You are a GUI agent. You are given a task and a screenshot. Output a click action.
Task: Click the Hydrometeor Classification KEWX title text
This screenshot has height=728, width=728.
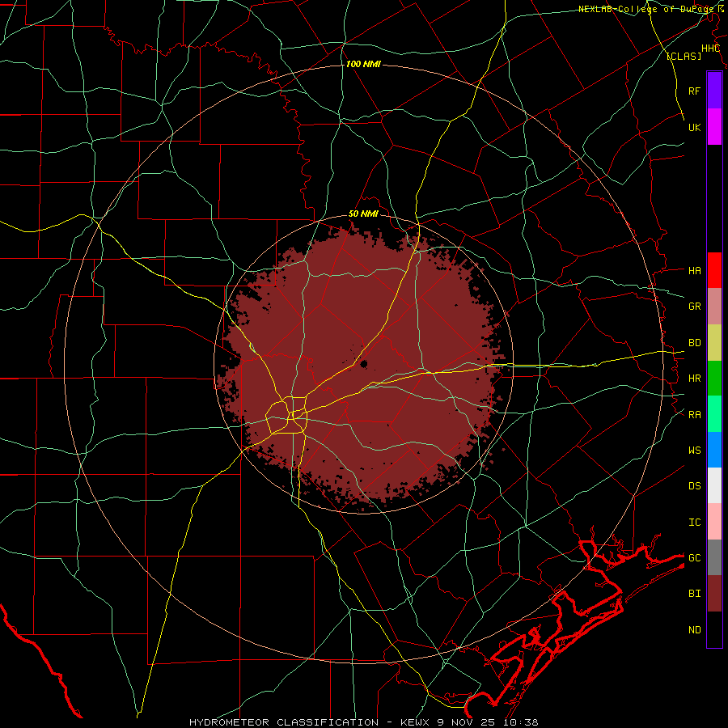tap(363, 722)
